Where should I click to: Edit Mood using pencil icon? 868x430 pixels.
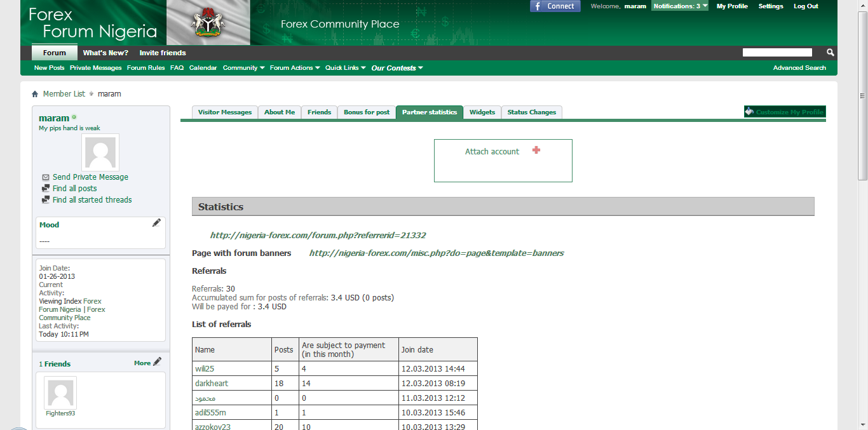point(156,223)
